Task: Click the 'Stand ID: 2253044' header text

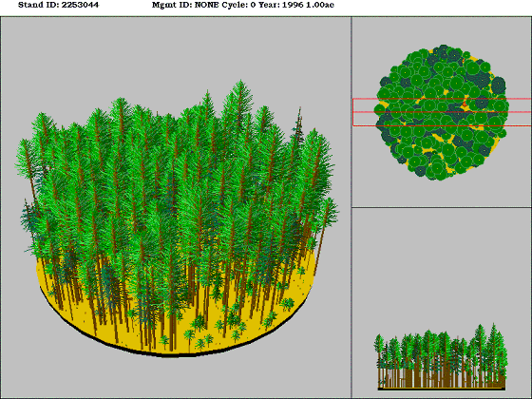Action: pyautogui.click(x=58, y=5)
